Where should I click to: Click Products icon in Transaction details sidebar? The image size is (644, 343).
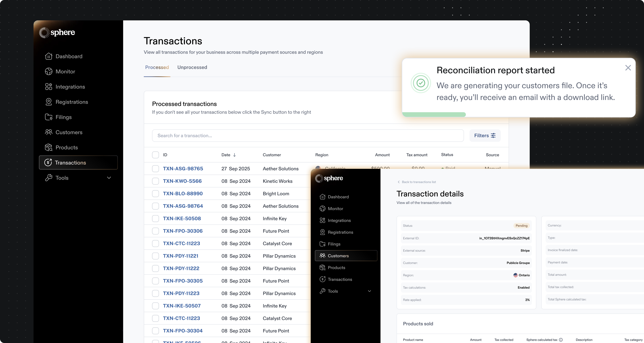(x=323, y=268)
